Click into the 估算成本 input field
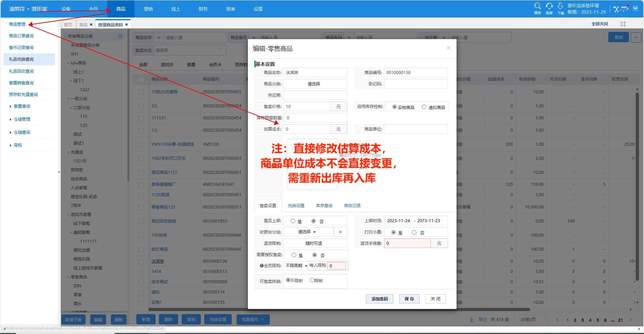The height and width of the screenshot is (334, 644). (307, 129)
